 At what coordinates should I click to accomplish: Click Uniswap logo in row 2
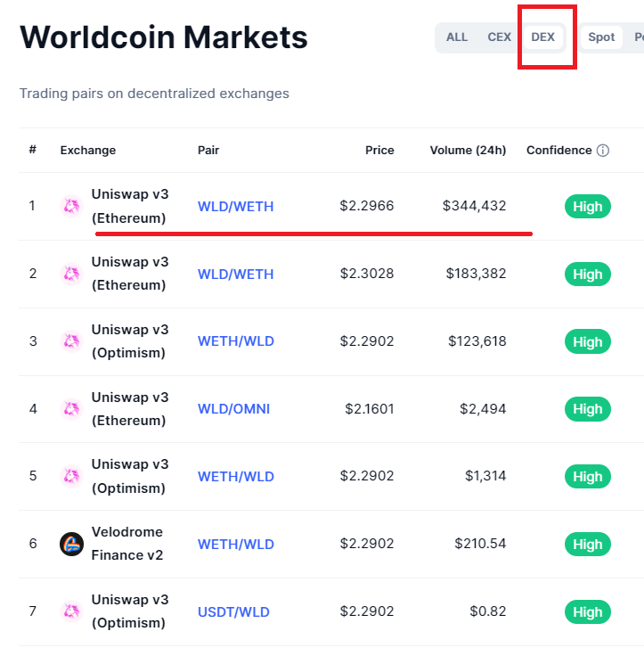point(72,274)
